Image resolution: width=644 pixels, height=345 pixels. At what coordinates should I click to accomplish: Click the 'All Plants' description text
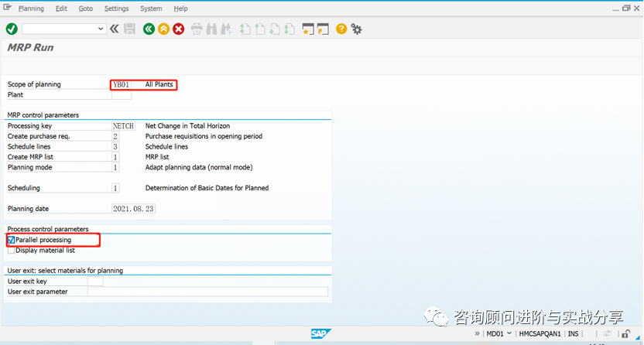point(159,84)
